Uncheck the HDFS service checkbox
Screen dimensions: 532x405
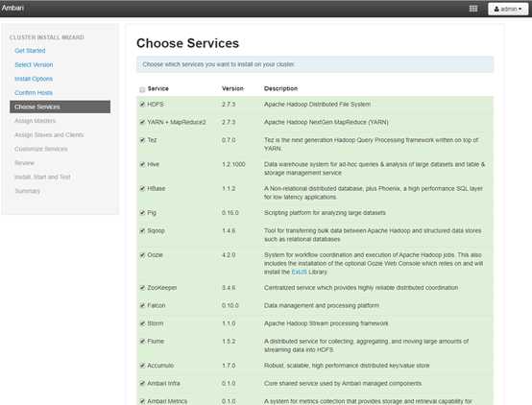(x=142, y=105)
